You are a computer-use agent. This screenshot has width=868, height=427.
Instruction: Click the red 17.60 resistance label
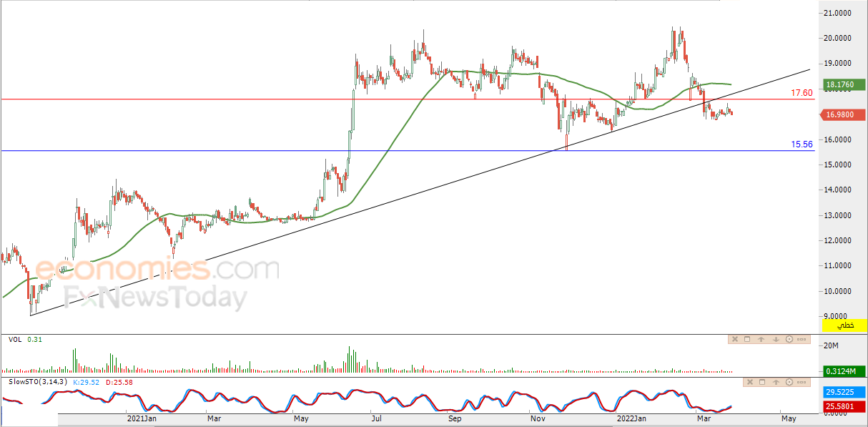point(802,93)
